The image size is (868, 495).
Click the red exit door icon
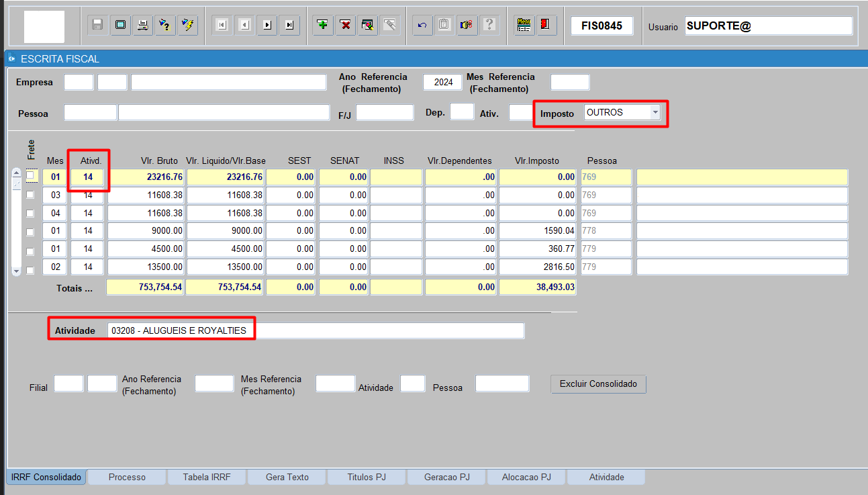tap(545, 26)
